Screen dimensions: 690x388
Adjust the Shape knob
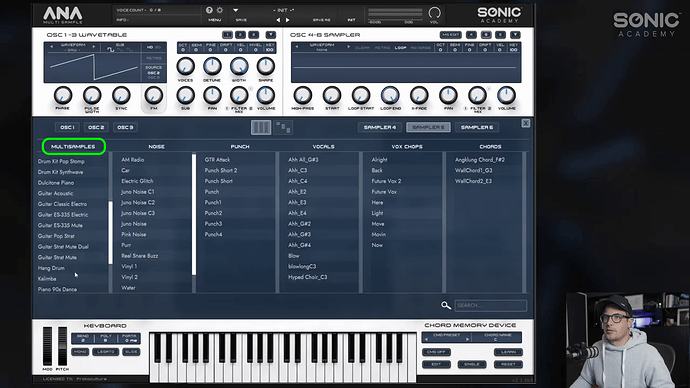[x=265, y=66]
